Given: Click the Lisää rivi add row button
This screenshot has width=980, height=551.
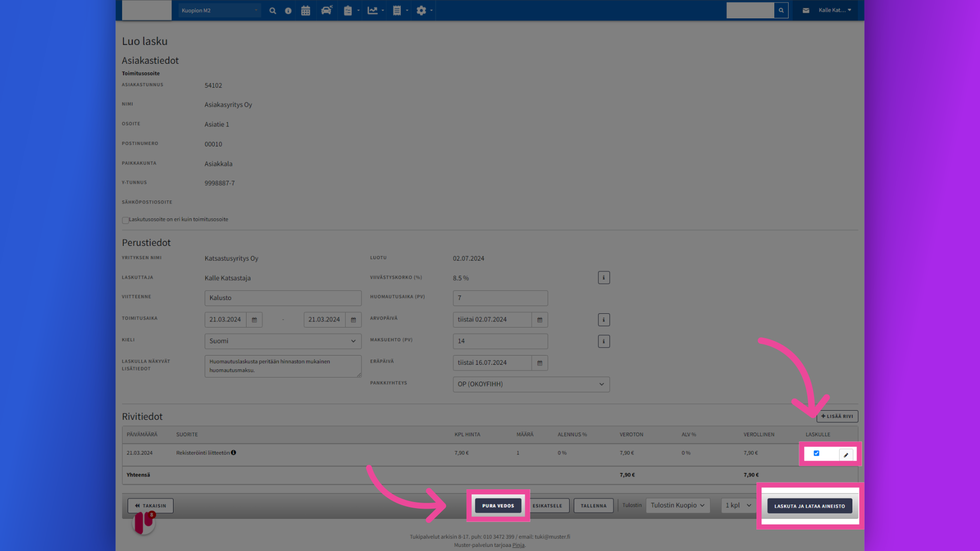Looking at the screenshot, I should click(x=837, y=416).
